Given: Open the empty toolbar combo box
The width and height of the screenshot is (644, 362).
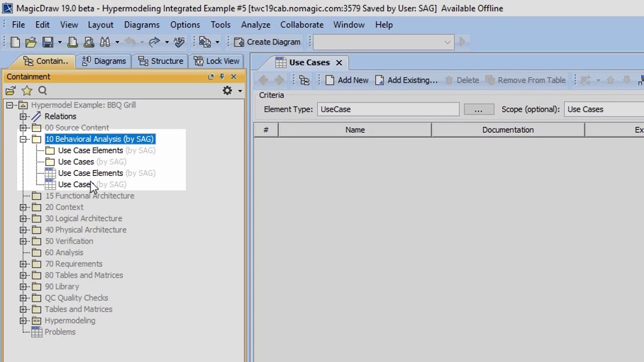Looking at the screenshot, I should [383, 42].
